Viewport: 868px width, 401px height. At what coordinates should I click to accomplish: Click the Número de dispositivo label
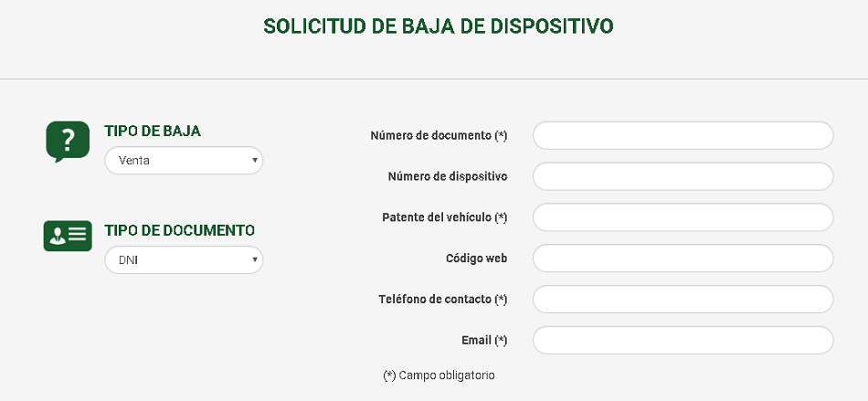pyautogui.click(x=447, y=176)
